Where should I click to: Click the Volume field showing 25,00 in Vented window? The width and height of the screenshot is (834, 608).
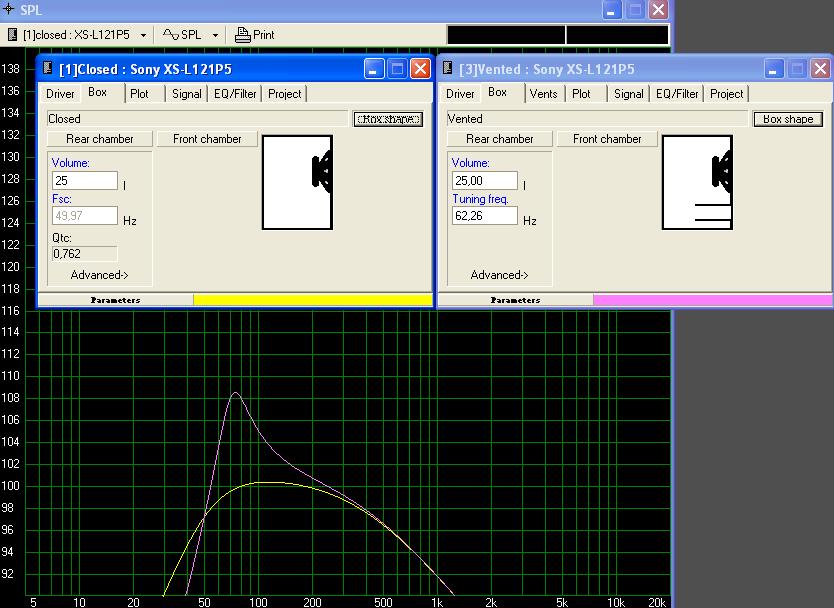pos(485,180)
